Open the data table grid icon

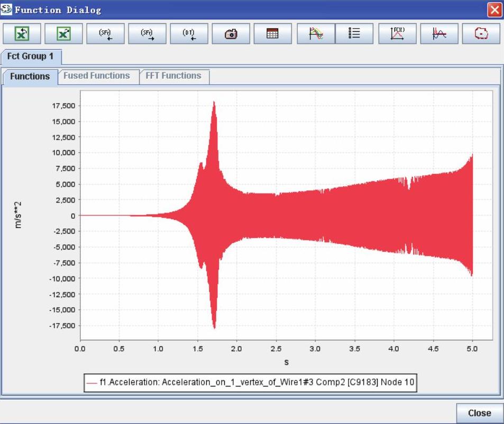272,33
